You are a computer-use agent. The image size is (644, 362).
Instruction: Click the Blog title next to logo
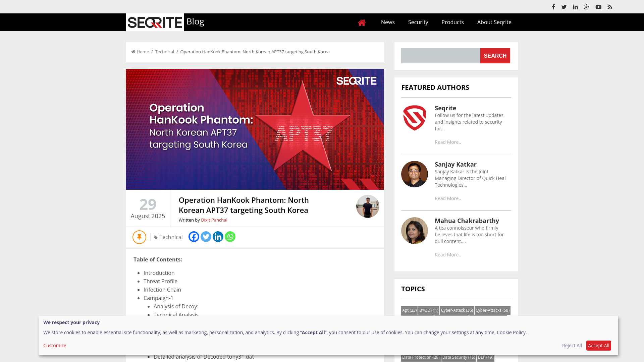point(195,21)
